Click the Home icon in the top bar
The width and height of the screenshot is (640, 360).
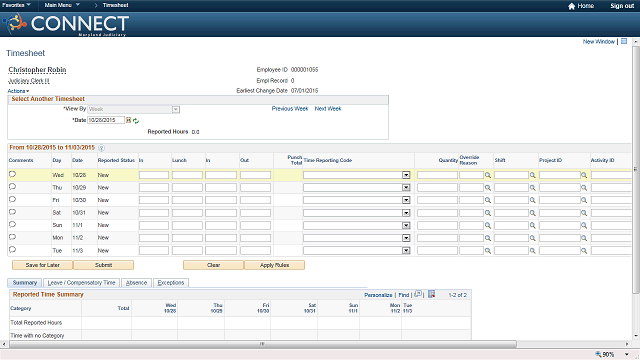pyautogui.click(x=571, y=6)
